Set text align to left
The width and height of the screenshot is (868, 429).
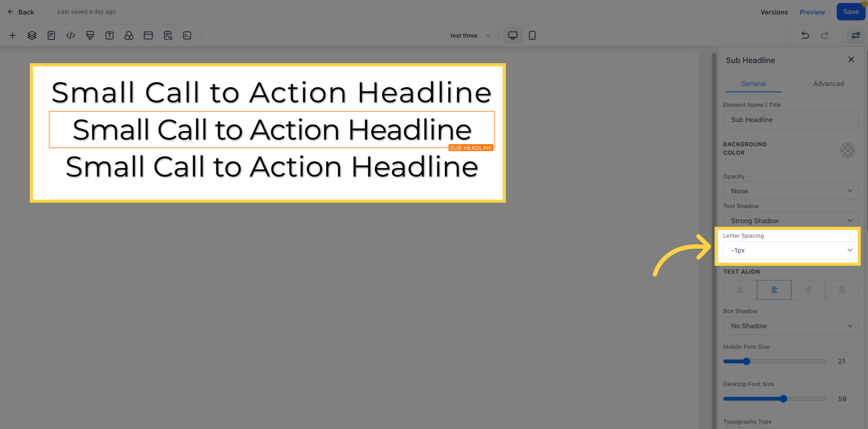tap(740, 290)
